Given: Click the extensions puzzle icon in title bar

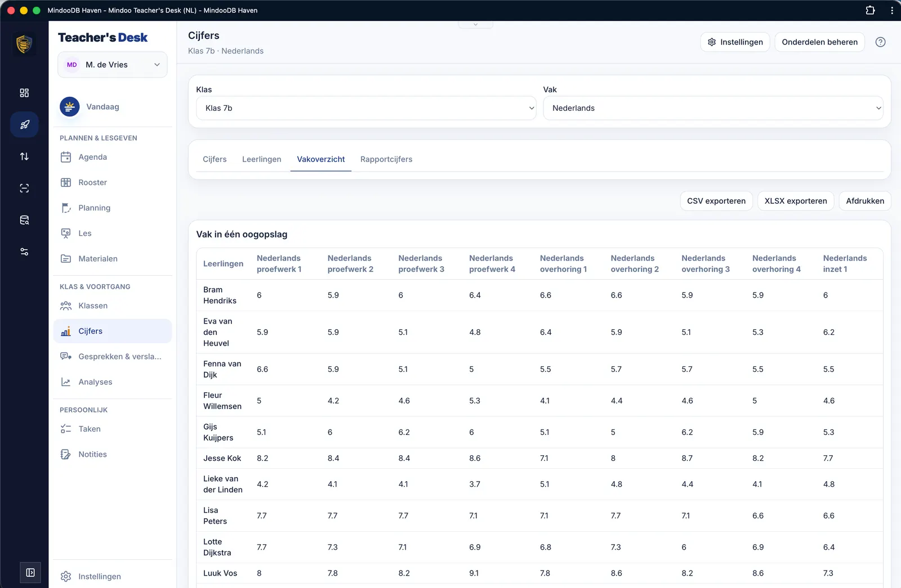Looking at the screenshot, I should click(870, 10).
